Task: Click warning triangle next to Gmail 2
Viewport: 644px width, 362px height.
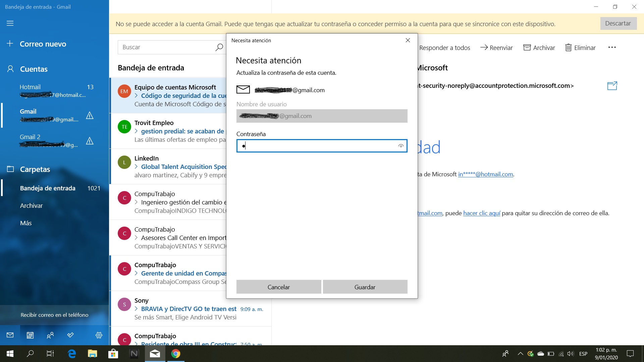Action: click(90, 141)
